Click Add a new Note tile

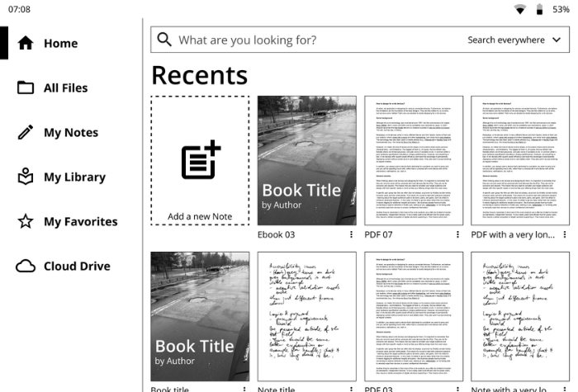(200, 160)
